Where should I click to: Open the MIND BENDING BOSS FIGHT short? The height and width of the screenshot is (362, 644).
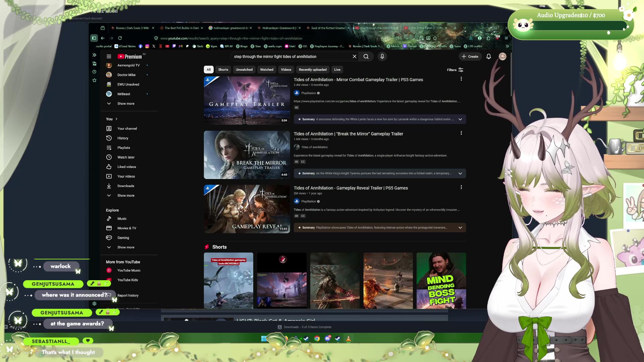coord(441,281)
